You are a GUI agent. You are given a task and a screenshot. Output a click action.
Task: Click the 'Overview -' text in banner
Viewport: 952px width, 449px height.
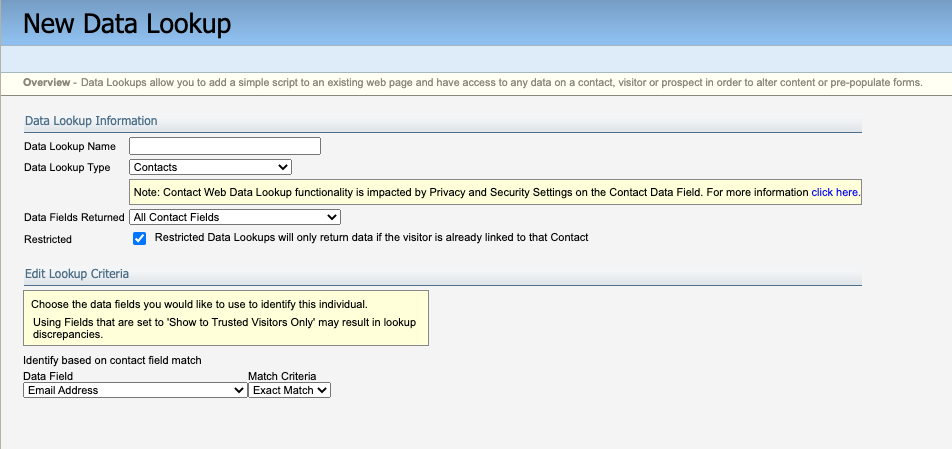50,83
